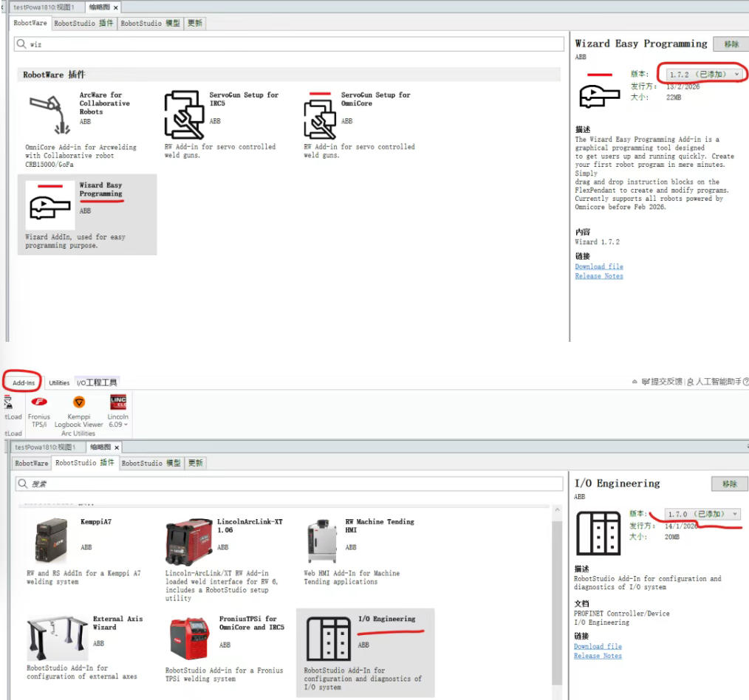
Task: Switch to the I/O工程工具 ribbon tab
Action: (97, 382)
